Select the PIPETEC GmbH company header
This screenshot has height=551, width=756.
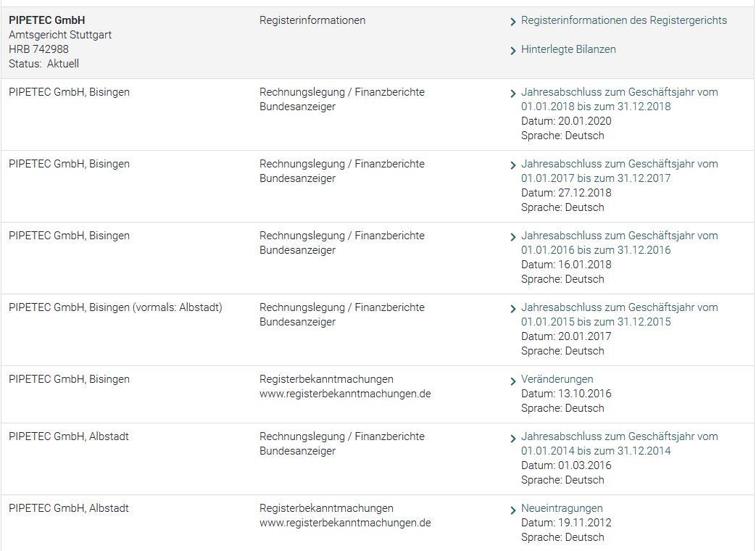[47, 20]
